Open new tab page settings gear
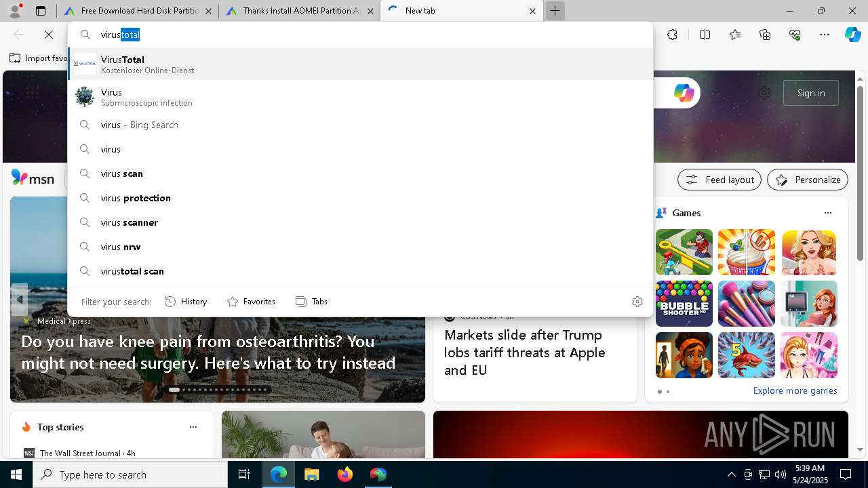868x488 pixels. tap(764, 93)
